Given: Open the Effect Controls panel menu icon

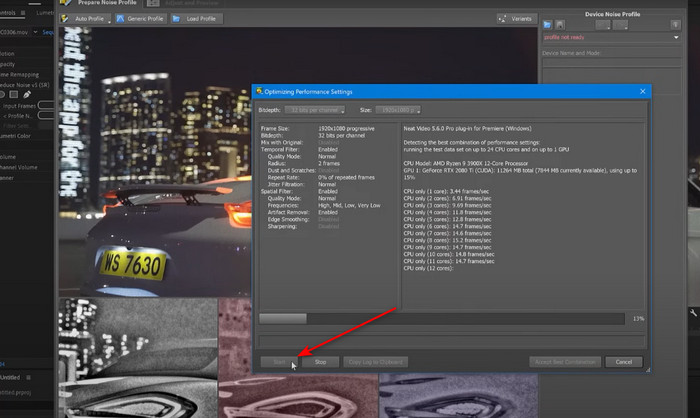Looking at the screenshot, I should (23, 13).
